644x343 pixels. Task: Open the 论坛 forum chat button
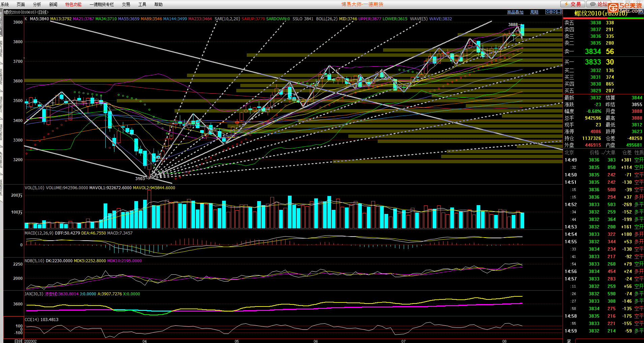599,4
